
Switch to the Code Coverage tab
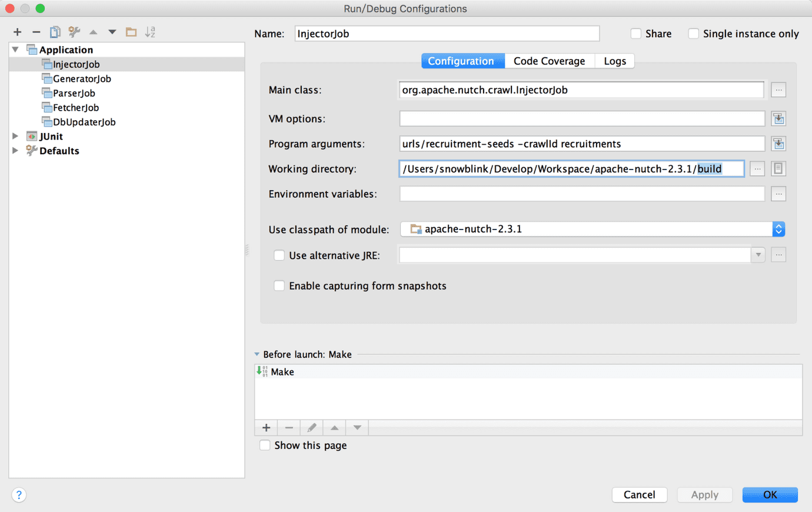coord(549,61)
